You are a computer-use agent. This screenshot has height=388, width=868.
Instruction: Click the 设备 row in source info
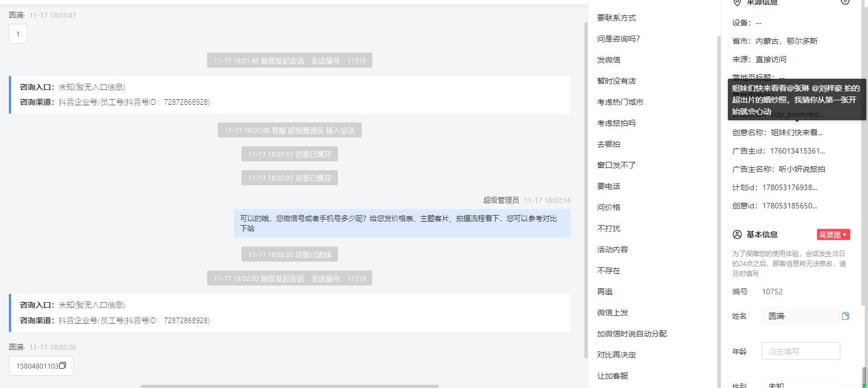click(747, 23)
